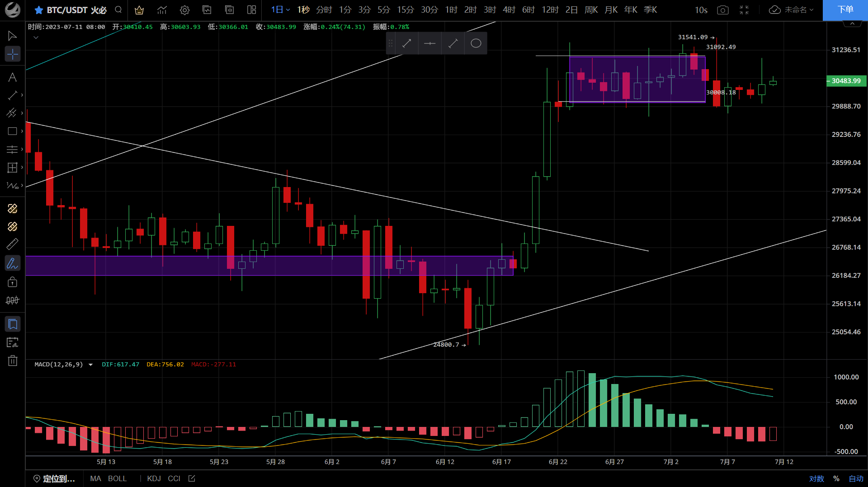Screen dimensions: 868x487
Task: Open the indicators chart icon
Action: [x=162, y=10]
